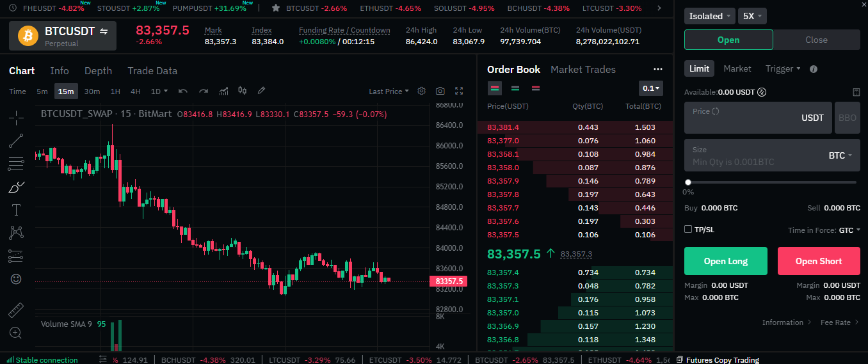This screenshot has width=868, height=364.
Task: Open chart settings gear
Action: tap(421, 91)
